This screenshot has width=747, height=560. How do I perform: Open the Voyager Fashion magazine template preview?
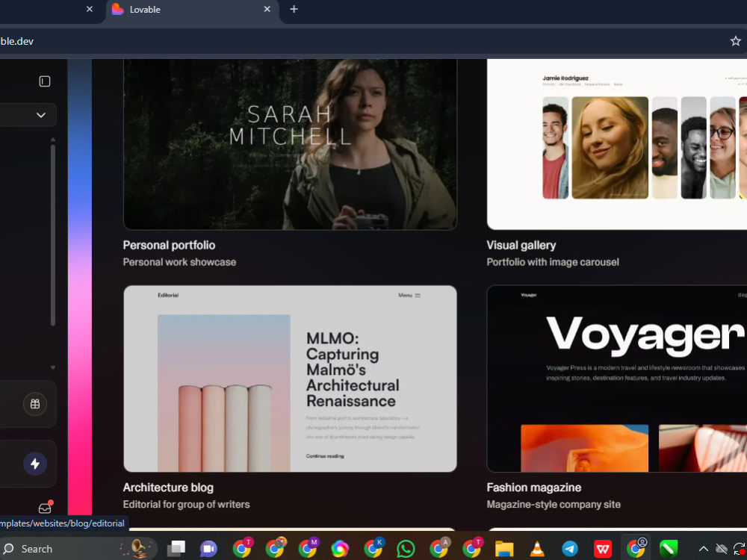[617, 379]
